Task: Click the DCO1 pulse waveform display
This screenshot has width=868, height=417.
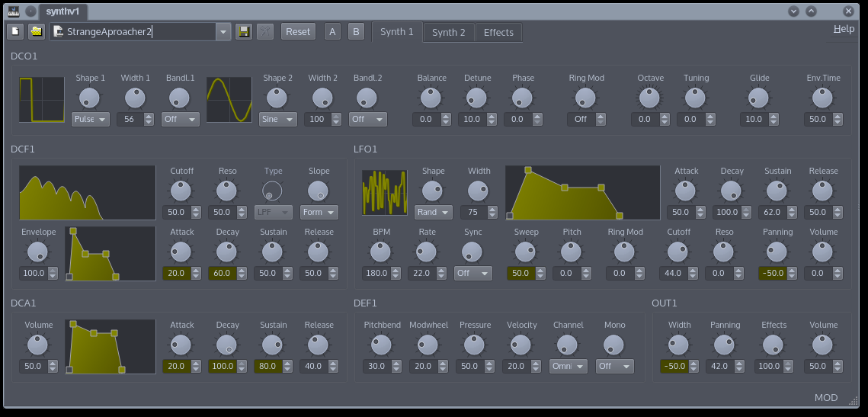Action: pos(41,100)
